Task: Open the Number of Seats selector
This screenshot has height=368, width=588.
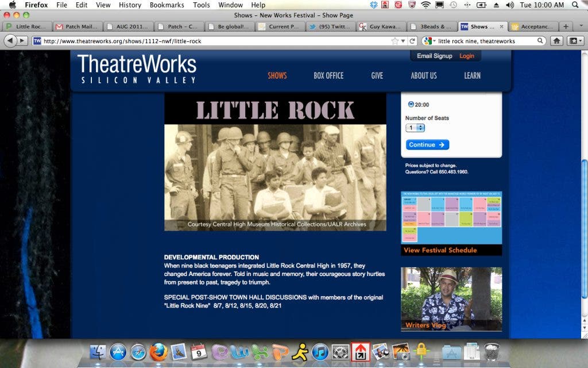Action: pos(415,128)
